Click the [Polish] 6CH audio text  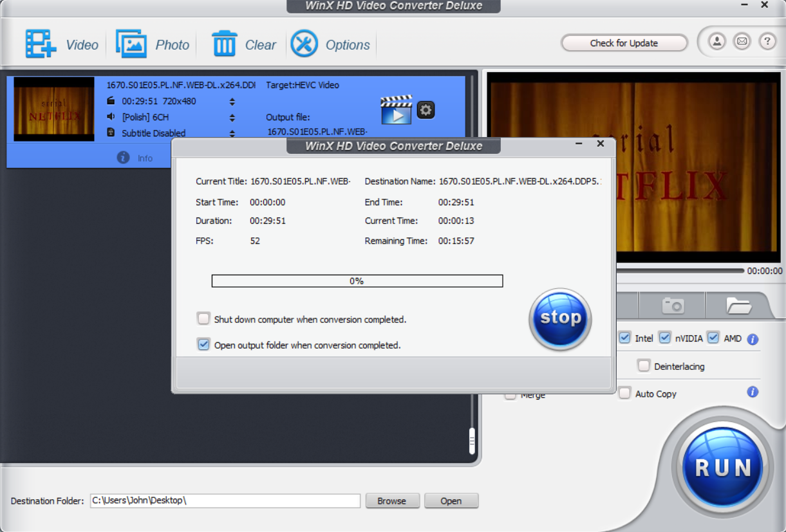[x=145, y=117]
